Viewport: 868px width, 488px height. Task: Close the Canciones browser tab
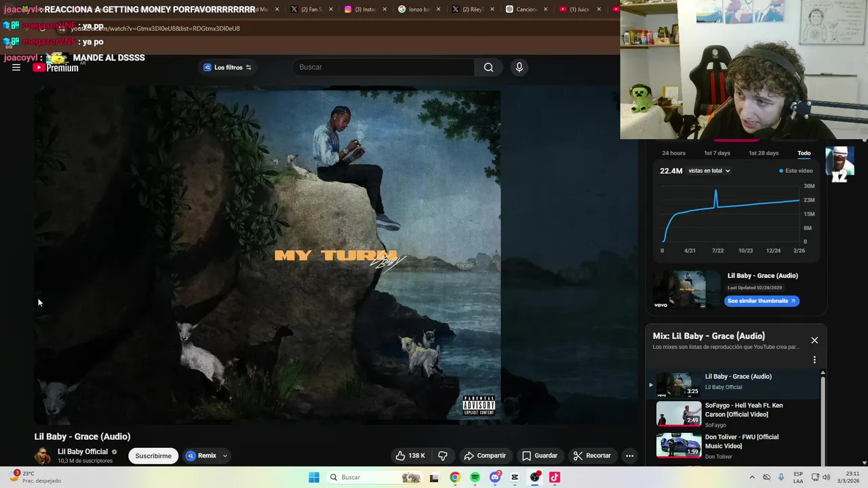(546, 9)
